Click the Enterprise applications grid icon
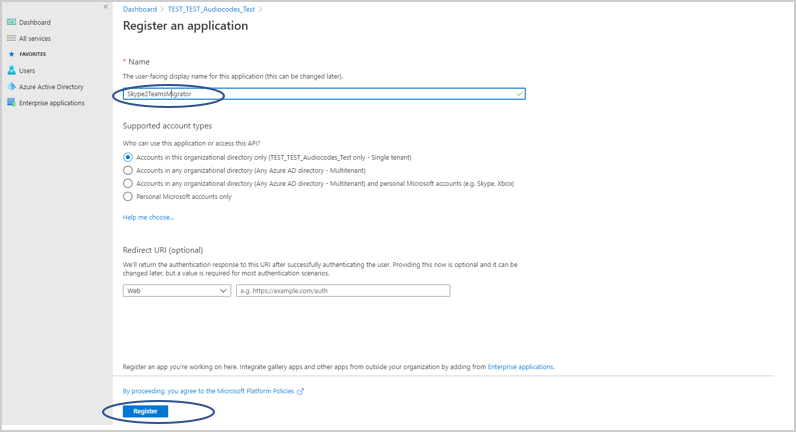The height and width of the screenshot is (432, 796). tap(11, 103)
